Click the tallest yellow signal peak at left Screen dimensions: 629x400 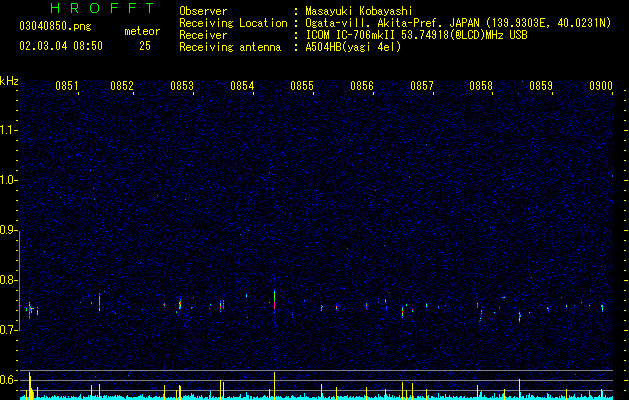tap(29, 385)
